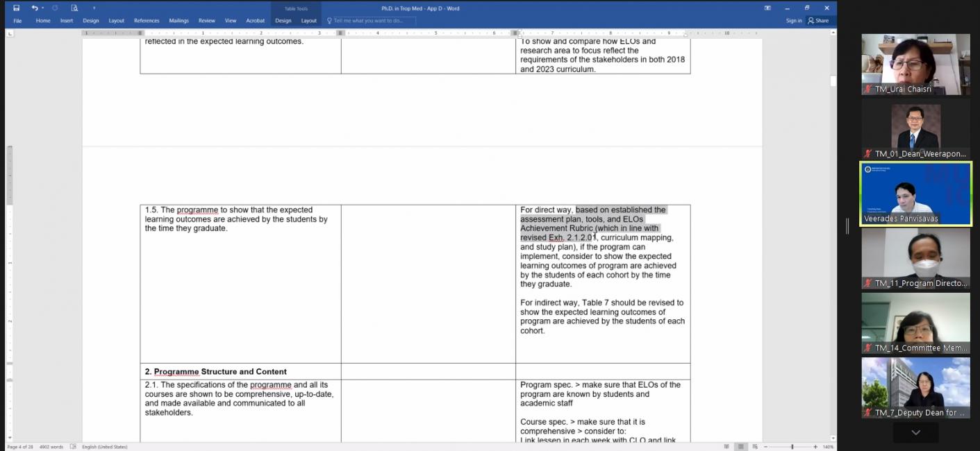Screen dimensions: 980x451
Task: Click the Share button
Action: pos(819,21)
